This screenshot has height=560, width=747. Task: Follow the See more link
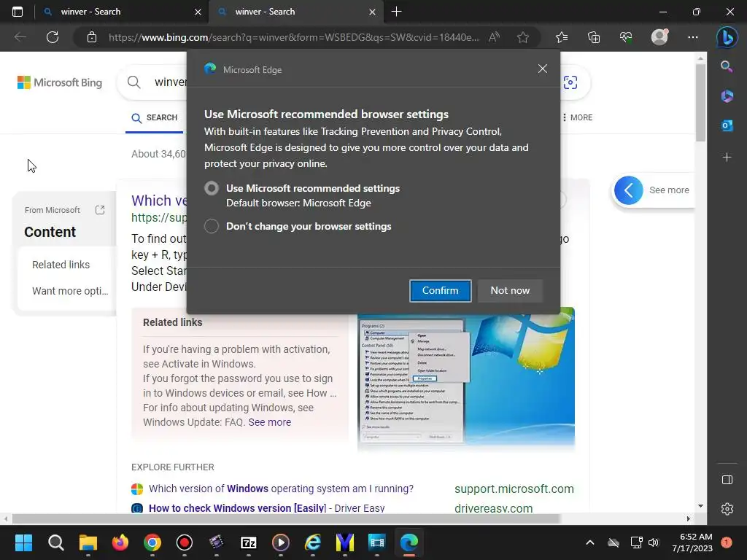[x=270, y=422]
